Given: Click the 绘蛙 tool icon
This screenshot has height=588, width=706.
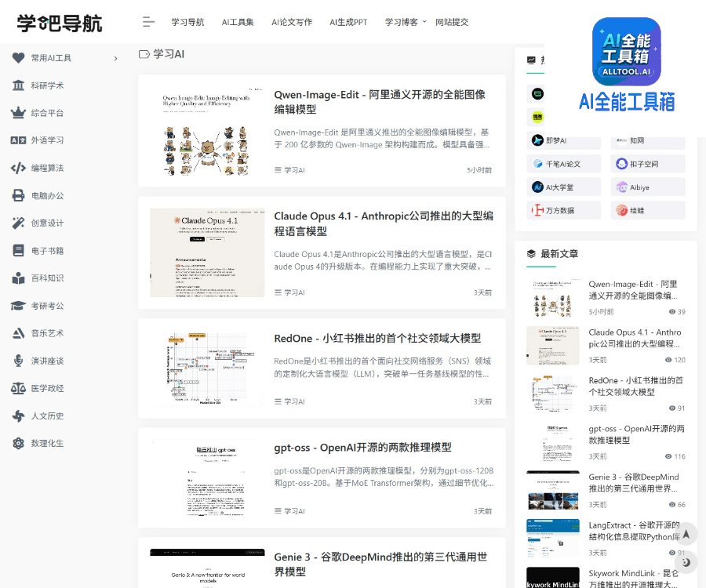Looking at the screenshot, I should [622, 210].
